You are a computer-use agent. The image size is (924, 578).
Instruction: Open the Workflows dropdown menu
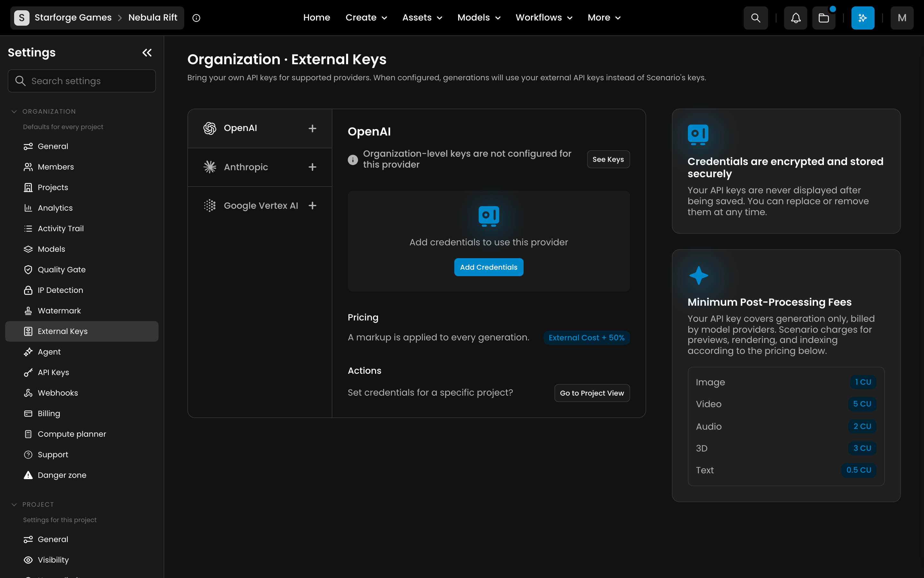544,18
